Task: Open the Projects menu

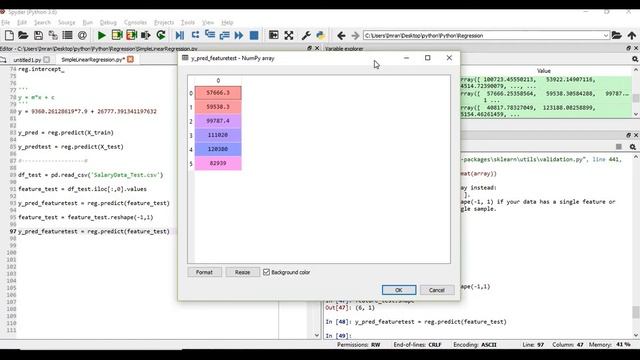Action: pos(164,22)
